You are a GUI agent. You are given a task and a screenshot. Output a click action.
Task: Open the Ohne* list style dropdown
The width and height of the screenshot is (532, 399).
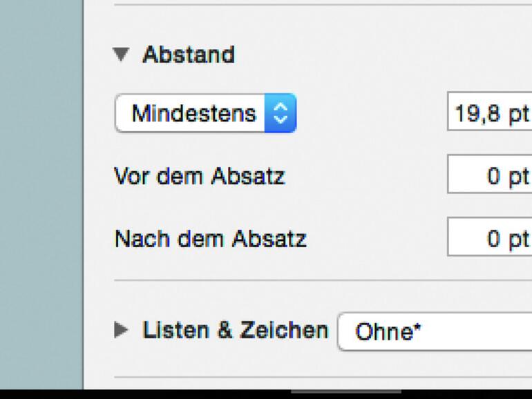(434, 332)
